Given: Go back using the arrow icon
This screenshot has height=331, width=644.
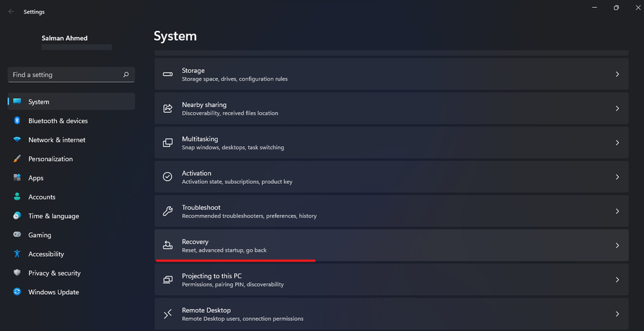Looking at the screenshot, I should pyautogui.click(x=11, y=12).
